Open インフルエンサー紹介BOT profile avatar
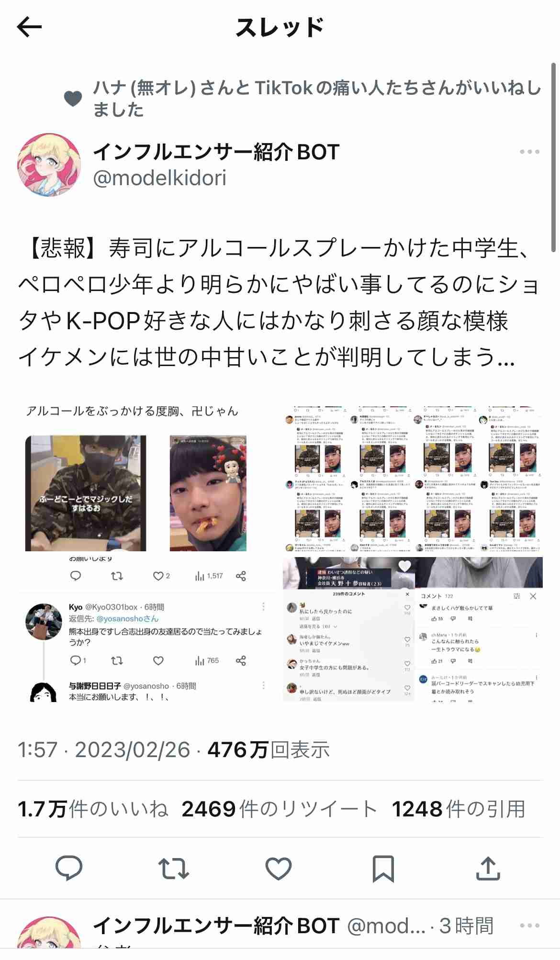The image size is (560, 960). click(49, 165)
